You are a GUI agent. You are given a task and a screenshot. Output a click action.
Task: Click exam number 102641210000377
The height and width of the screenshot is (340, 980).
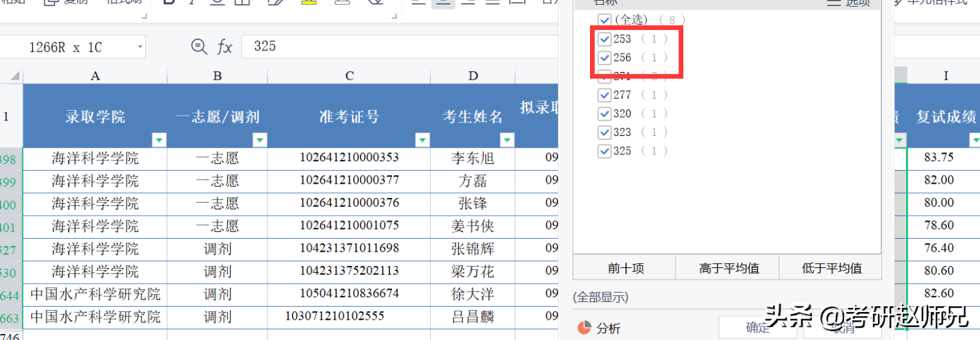(x=349, y=180)
